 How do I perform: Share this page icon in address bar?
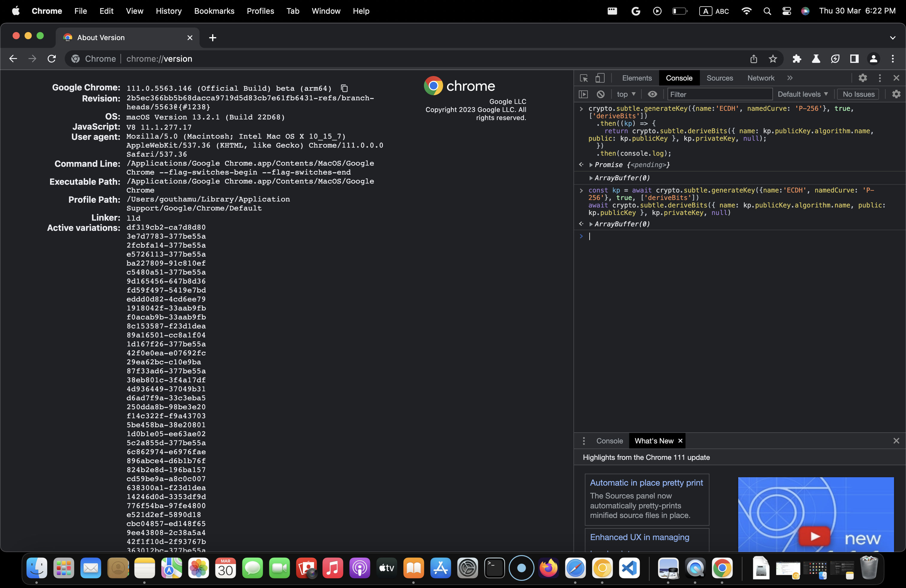point(754,59)
